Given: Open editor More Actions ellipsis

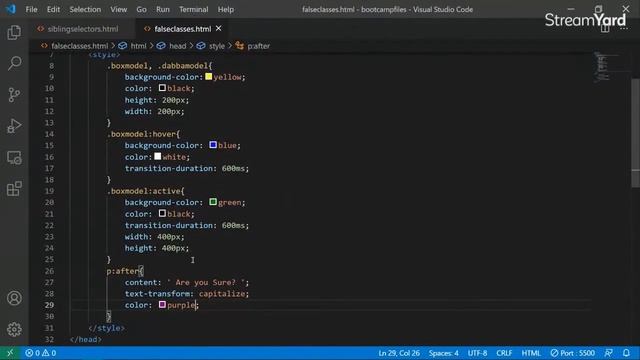Looking at the screenshot, I should [624, 29].
